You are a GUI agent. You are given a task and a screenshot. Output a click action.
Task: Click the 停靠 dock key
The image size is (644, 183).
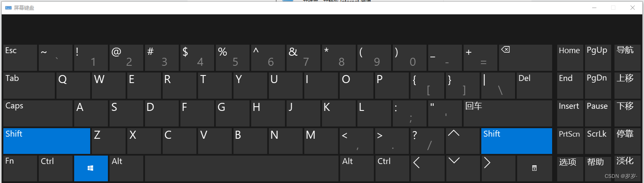pyautogui.click(x=627, y=141)
